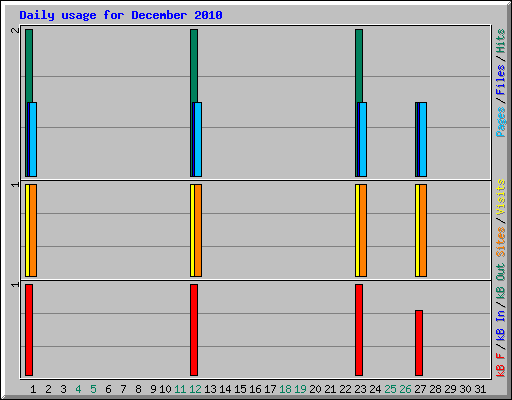Click the chart title 'Daily usage for December 2010'
The image size is (512, 400).
pyautogui.click(x=121, y=15)
